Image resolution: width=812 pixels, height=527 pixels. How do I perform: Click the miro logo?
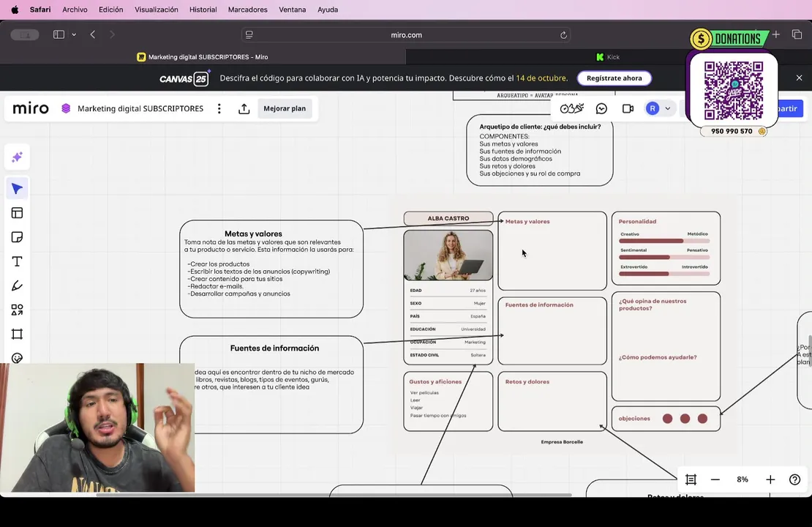[31, 108]
